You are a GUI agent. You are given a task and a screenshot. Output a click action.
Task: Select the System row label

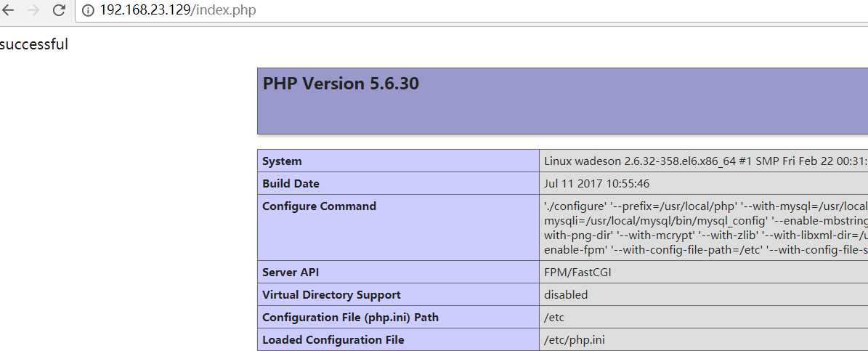pos(282,161)
